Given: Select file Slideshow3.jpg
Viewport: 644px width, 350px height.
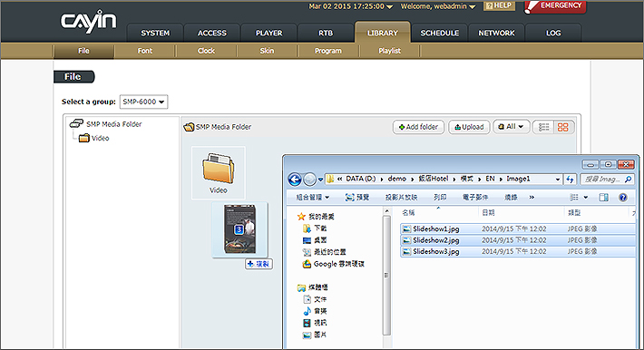Looking at the screenshot, I should pos(518,251).
